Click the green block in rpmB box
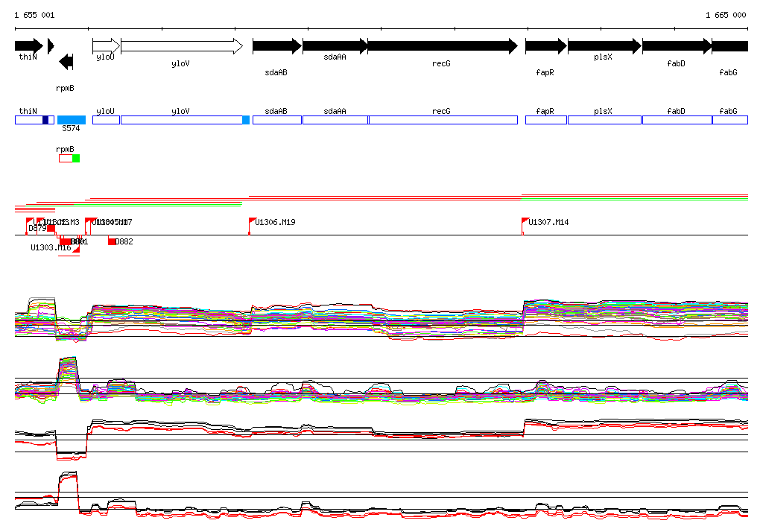763x532 pixels. (x=76, y=158)
